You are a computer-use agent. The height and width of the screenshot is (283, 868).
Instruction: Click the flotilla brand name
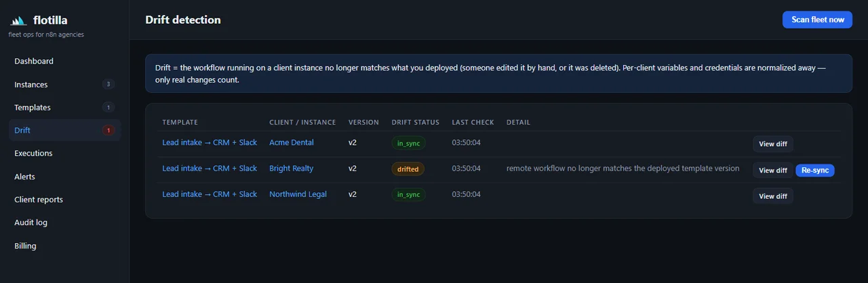(50, 20)
